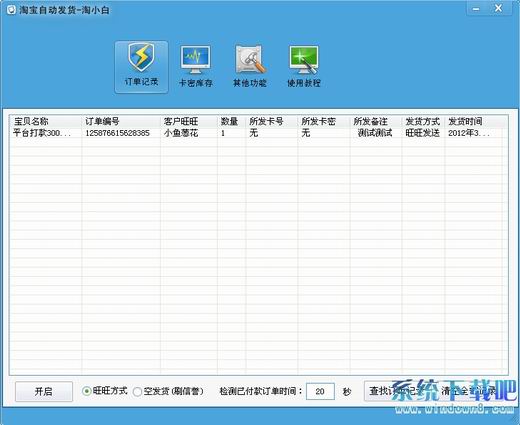The height and width of the screenshot is (425, 520).
Task: Click the 发货方式 column header
Action: [x=423, y=121]
